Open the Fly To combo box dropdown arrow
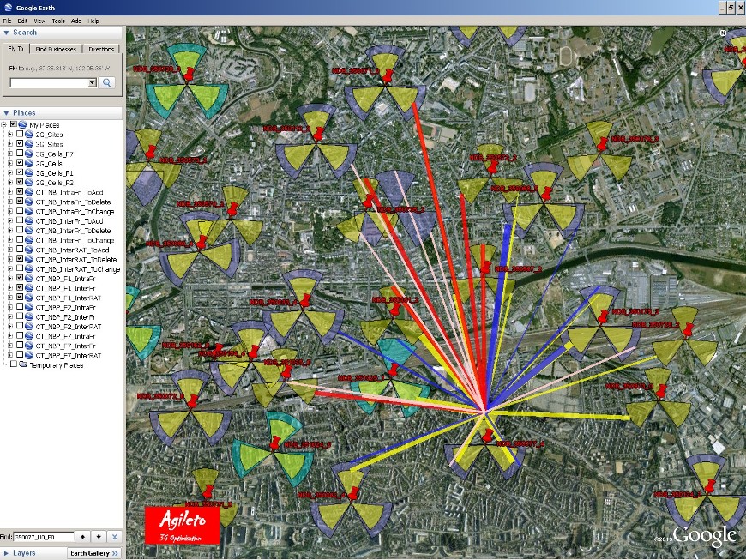746x560 pixels. tap(93, 83)
